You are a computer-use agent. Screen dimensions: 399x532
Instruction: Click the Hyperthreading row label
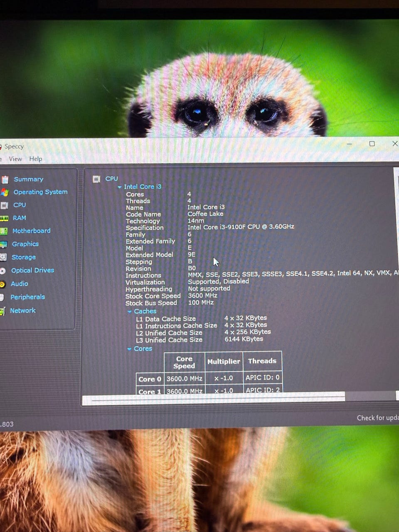click(x=149, y=289)
